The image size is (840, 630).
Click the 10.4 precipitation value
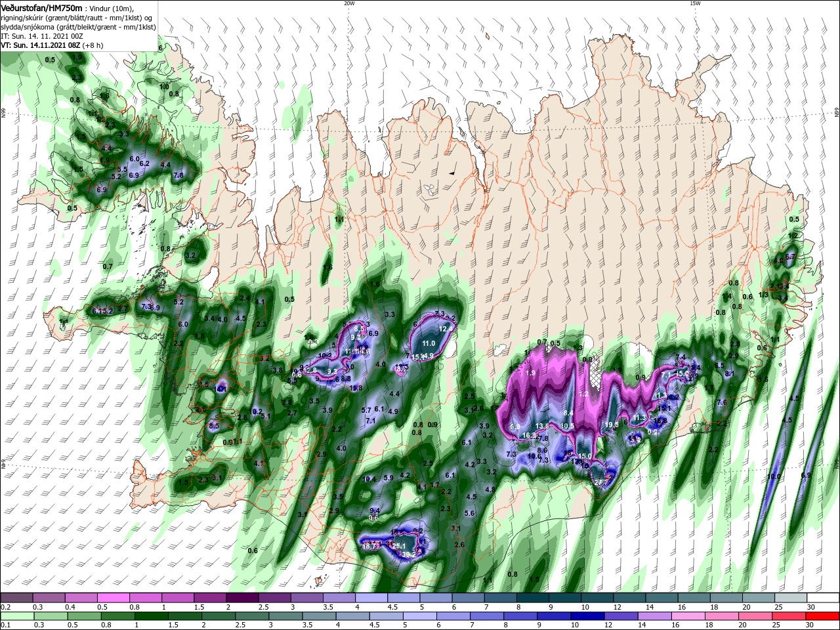coord(369,479)
